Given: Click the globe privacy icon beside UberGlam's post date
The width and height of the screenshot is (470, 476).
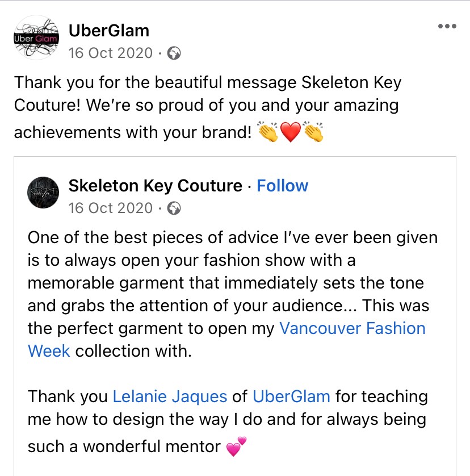Looking at the screenshot, I should [175, 53].
